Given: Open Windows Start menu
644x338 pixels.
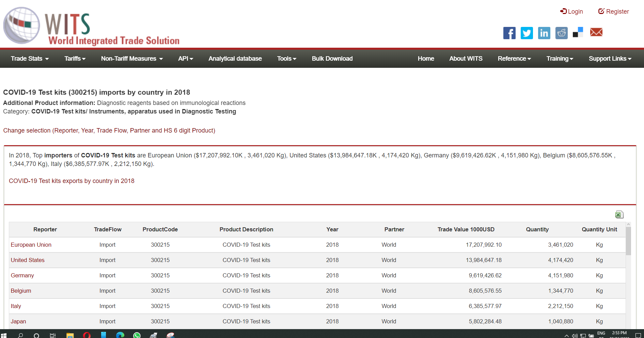Looking at the screenshot, I should (4, 335).
